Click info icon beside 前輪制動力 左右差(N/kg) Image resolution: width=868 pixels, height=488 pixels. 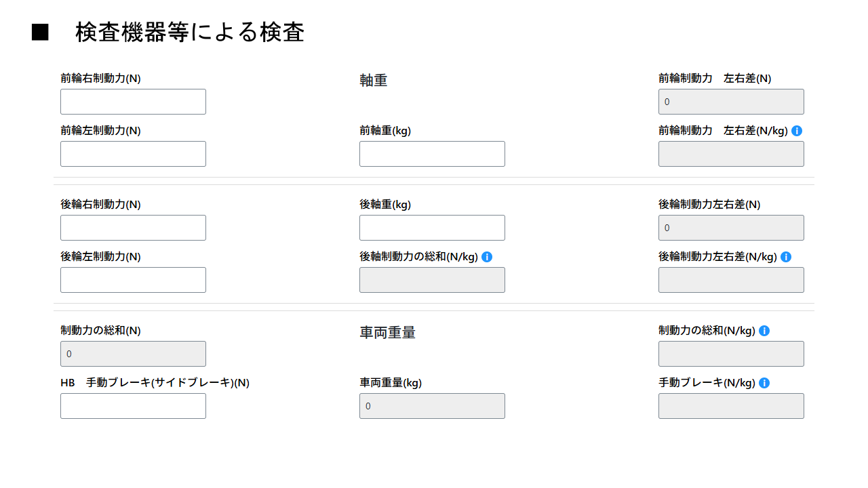tap(797, 131)
